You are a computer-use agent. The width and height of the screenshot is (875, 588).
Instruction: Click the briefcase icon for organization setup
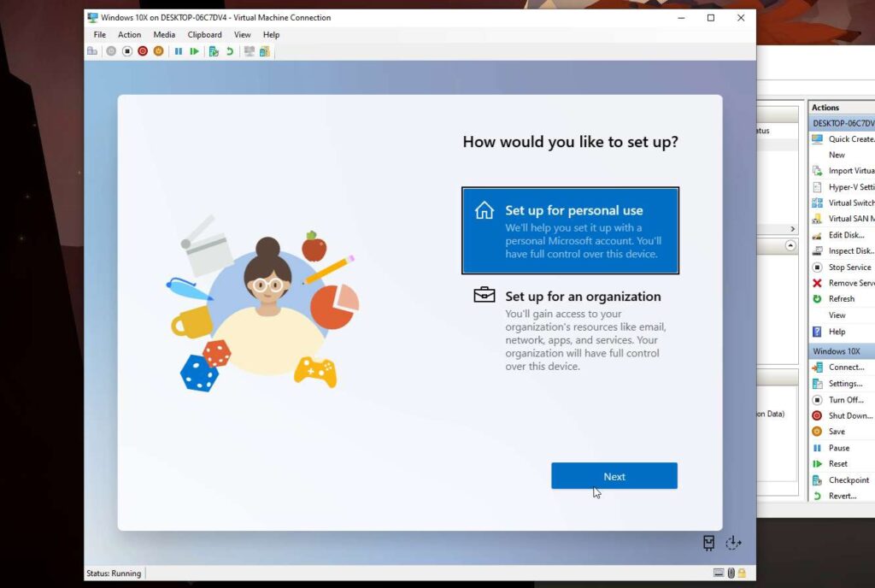[x=484, y=295]
